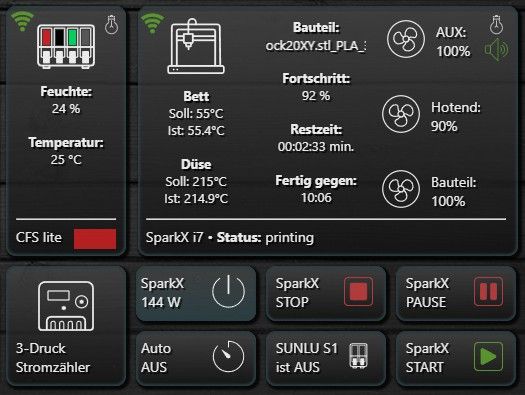This screenshot has height=395, width=525.
Task: Click the green filament slot in CFS icon
Action: click(72, 37)
